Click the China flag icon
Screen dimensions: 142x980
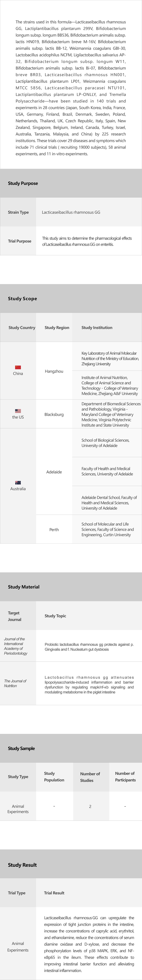click(18, 367)
